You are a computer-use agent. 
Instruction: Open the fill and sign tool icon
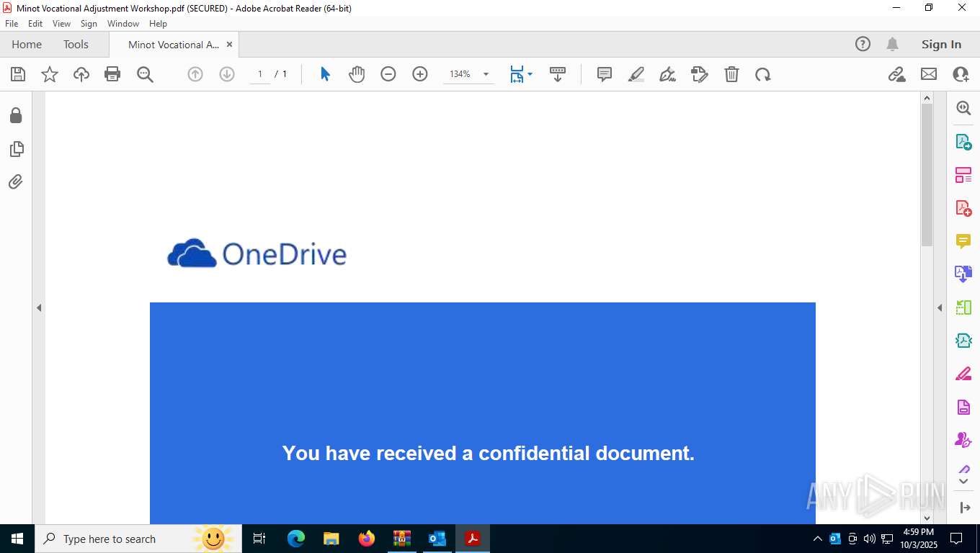pyautogui.click(x=700, y=74)
